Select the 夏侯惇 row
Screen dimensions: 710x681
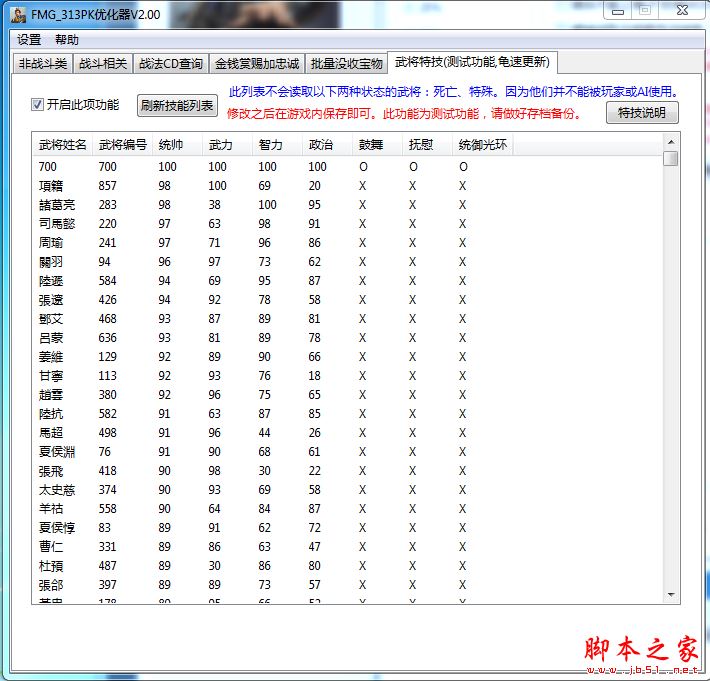pos(347,528)
